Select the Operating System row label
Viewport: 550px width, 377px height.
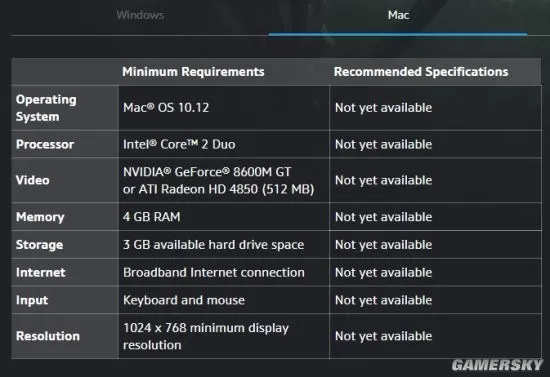[x=46, y=108]
